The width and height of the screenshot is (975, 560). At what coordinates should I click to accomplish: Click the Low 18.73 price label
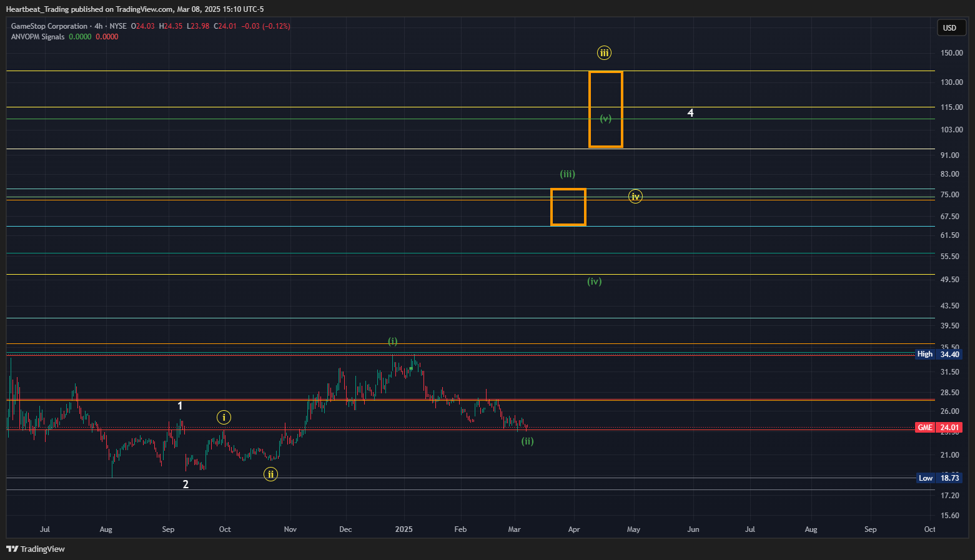coord(939,478)
